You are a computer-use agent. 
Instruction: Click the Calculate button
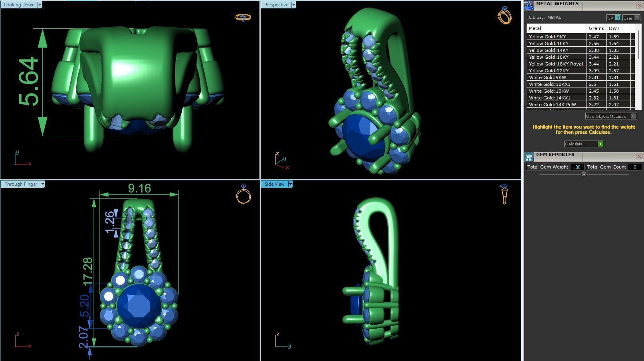tap(584, 144)
